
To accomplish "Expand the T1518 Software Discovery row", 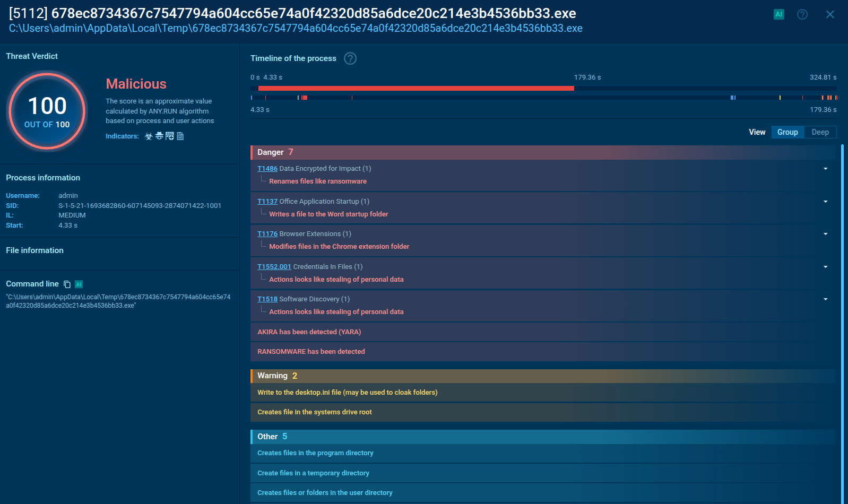I will (x=825, y=299).
